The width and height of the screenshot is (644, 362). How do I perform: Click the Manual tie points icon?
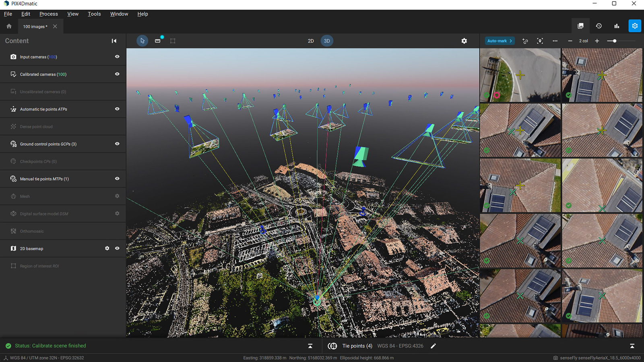(13, 179)
